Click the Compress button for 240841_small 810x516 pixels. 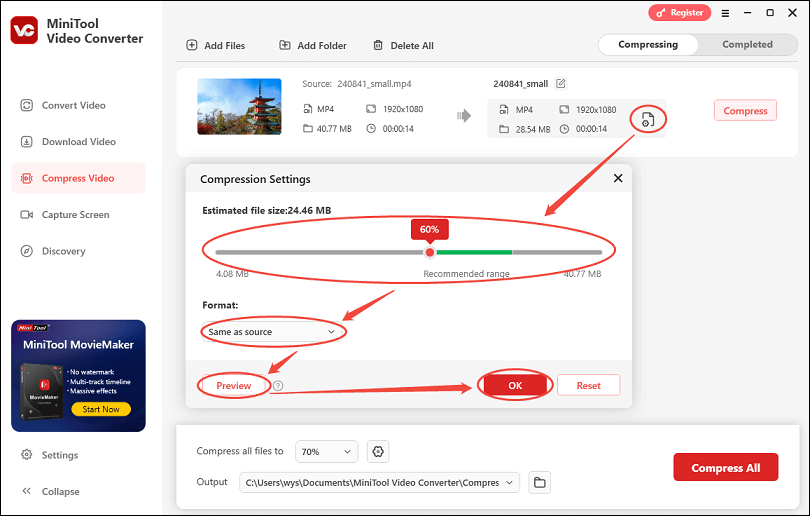pos(745,111)
